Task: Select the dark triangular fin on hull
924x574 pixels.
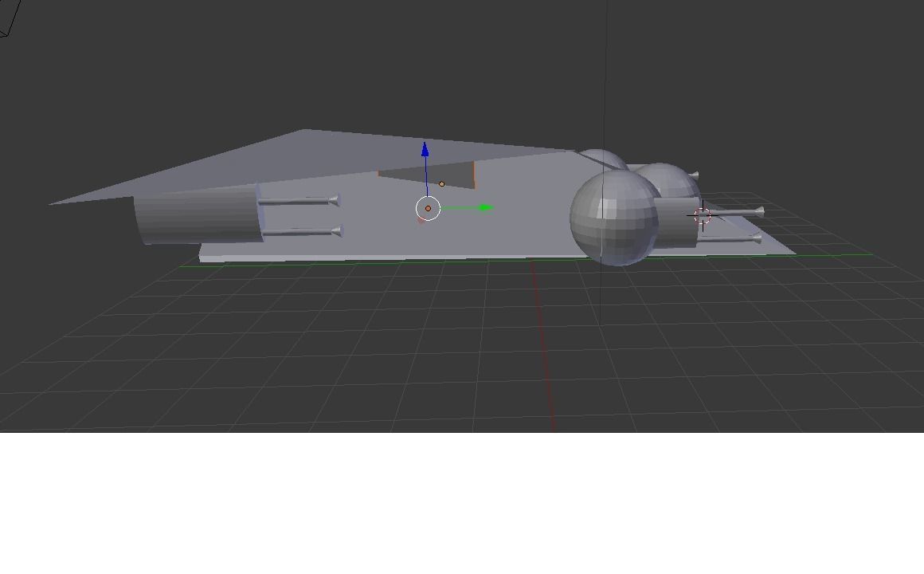Action: [434, 175]
